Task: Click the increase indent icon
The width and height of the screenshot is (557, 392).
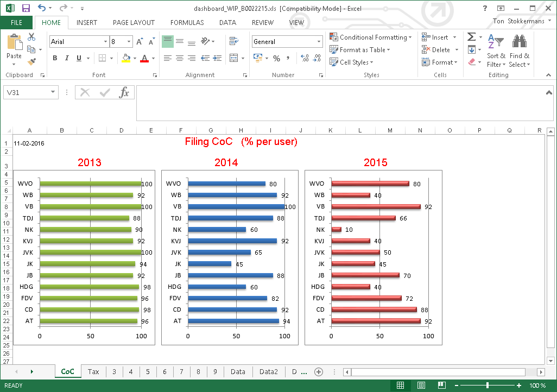Action: (x=217, y=58)
